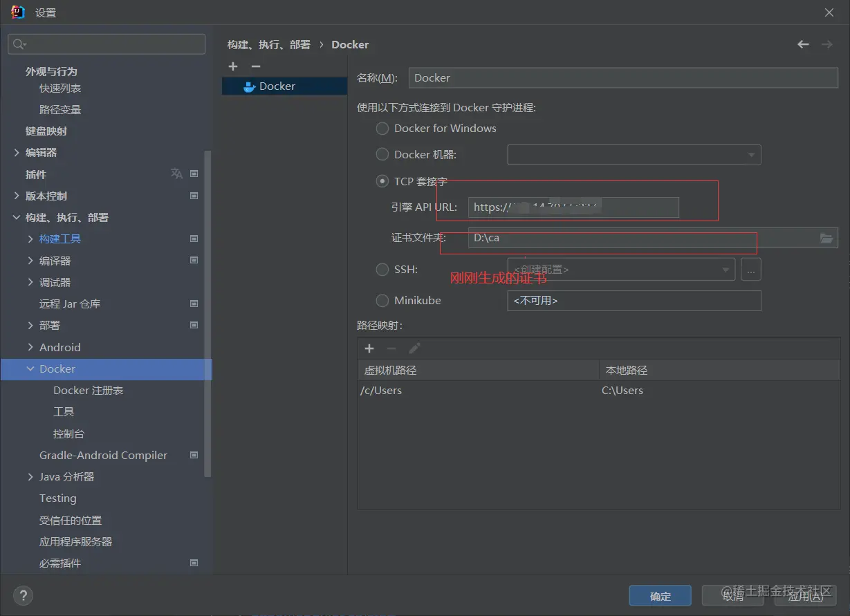This screenshot has width=850, height=616.
Task: Select the SSH radio button
Action: click(382, 270)
